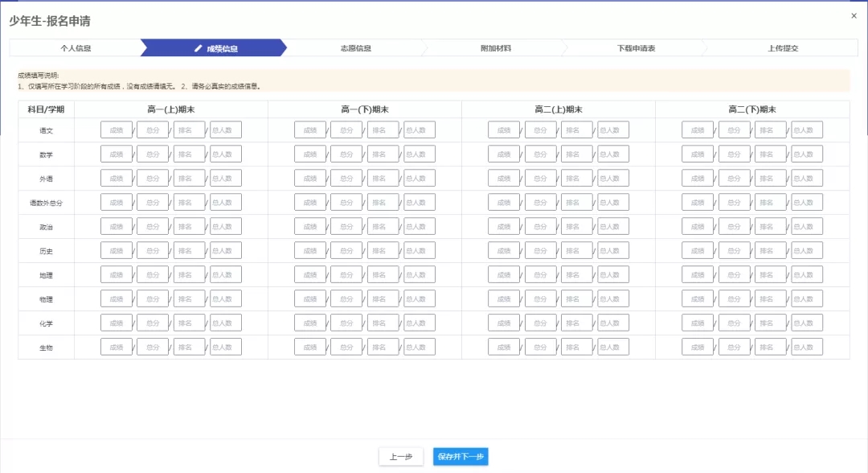Viewport: 868px width, 473px height.
Task: Focus 语文 成绩 field for 高一(上)期末
Action: 117,130
